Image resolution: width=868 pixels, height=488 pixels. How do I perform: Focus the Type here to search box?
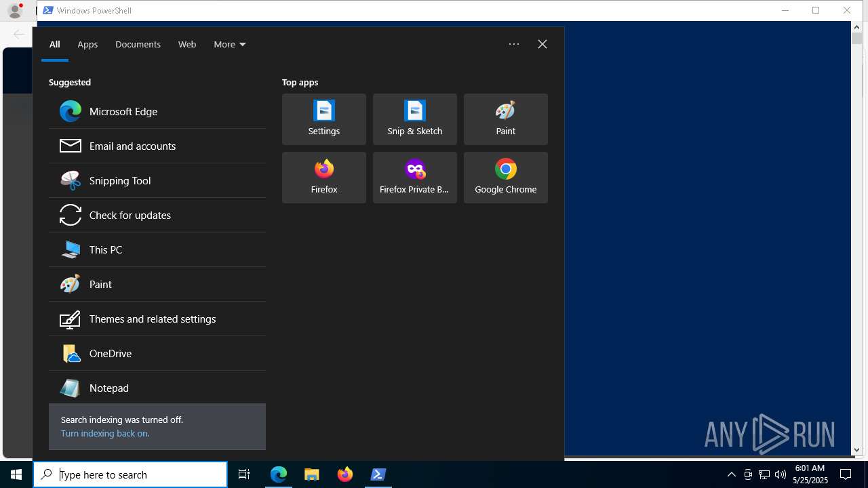pos(130,474)
